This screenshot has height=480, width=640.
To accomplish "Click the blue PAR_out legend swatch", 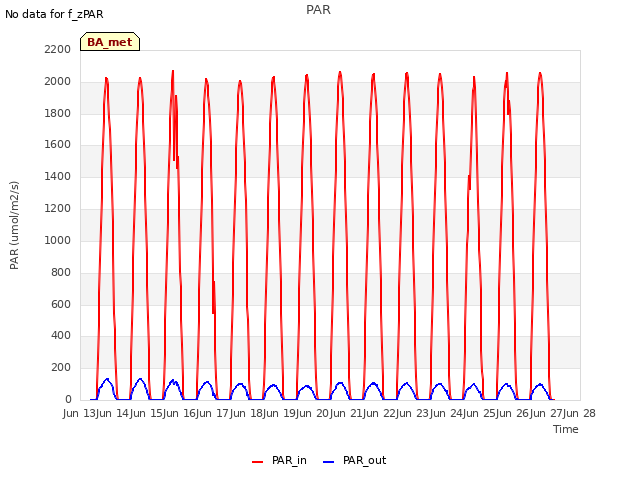I will pyautogui.click(x=329, y=462).
